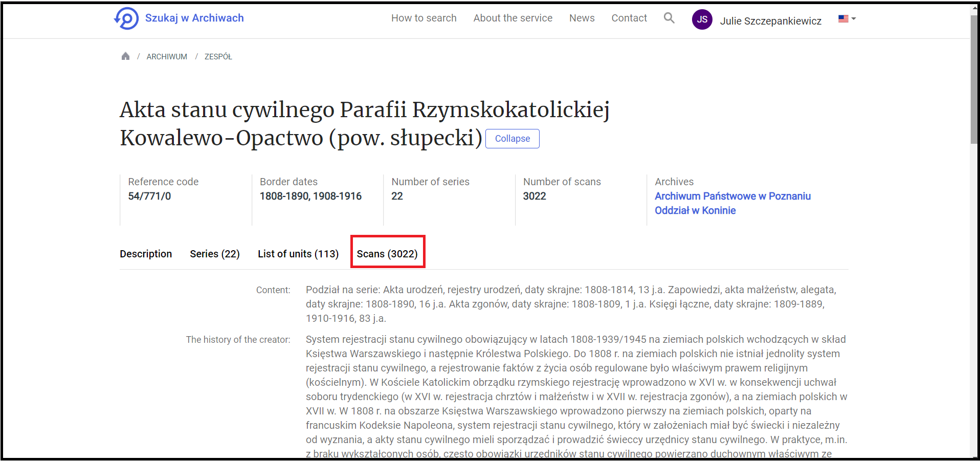
Task: Click the JS user avatar
Action: pyautogui.click(x=702, y=19)
